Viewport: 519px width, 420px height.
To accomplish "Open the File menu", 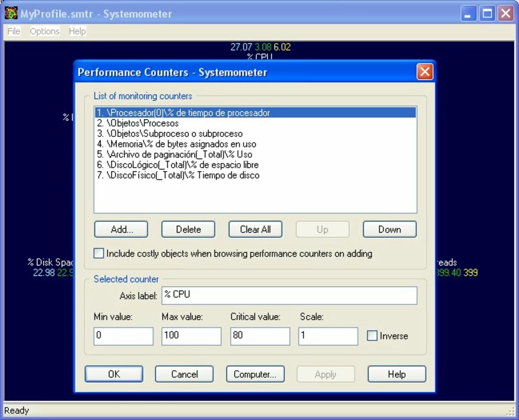I will coord(14,31).
